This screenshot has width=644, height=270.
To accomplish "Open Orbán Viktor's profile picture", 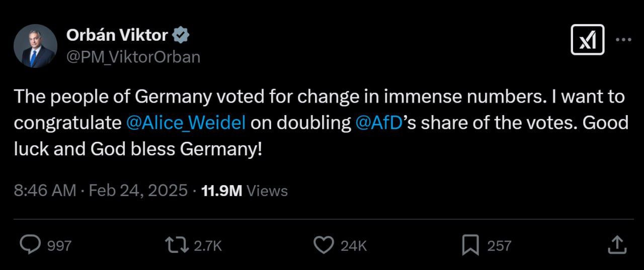I will (x=35, y=46).
